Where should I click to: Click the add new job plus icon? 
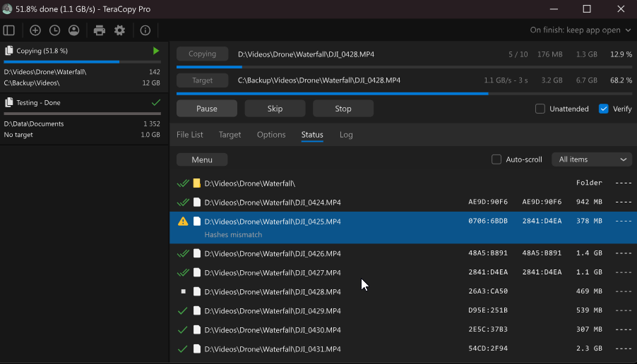(x=35, y=30)
